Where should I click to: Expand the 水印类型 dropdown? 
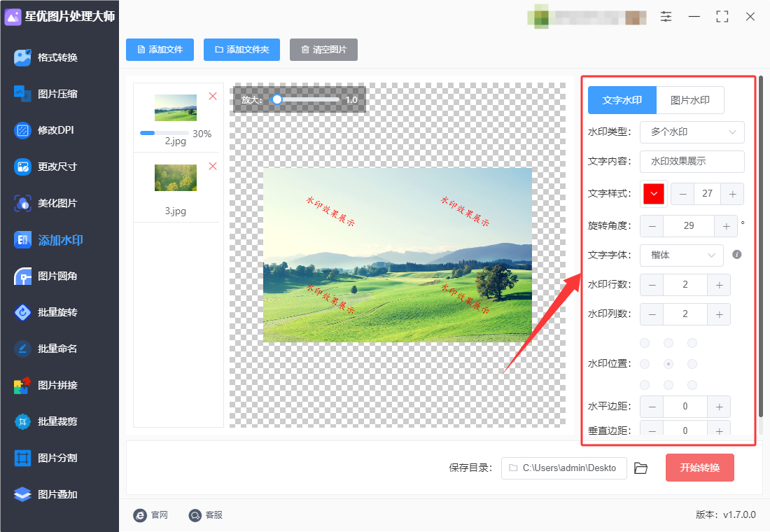(692, 132)
